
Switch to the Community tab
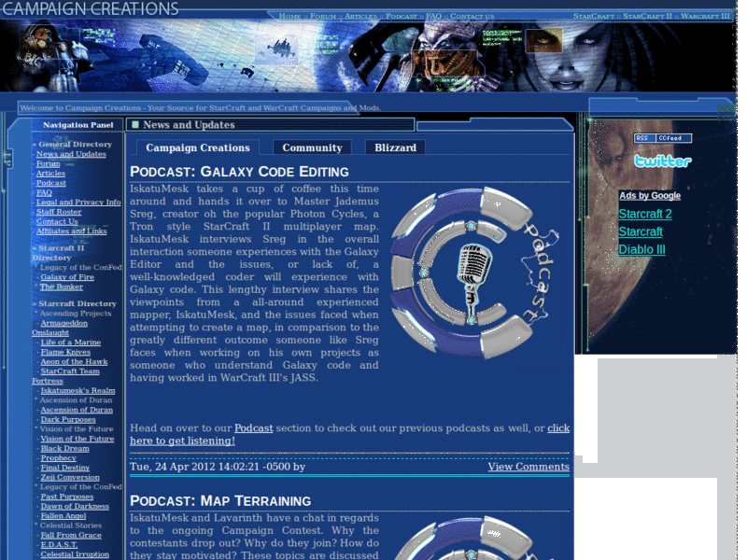[312, 147]
